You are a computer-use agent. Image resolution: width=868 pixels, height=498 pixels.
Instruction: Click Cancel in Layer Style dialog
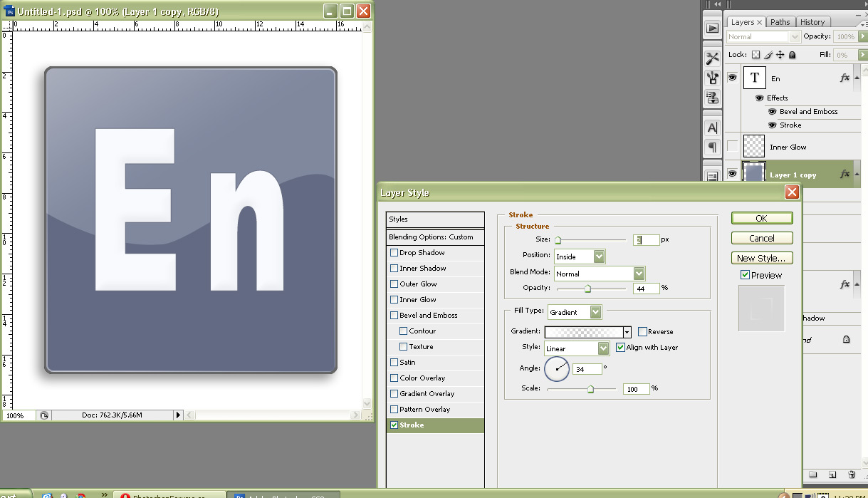coord(762,238)
